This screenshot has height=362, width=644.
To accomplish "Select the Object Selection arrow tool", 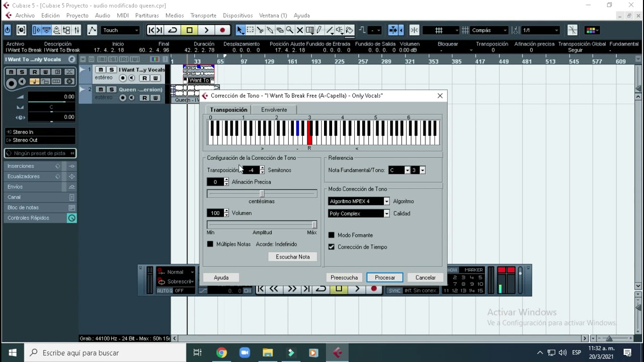I will [240, 30].
